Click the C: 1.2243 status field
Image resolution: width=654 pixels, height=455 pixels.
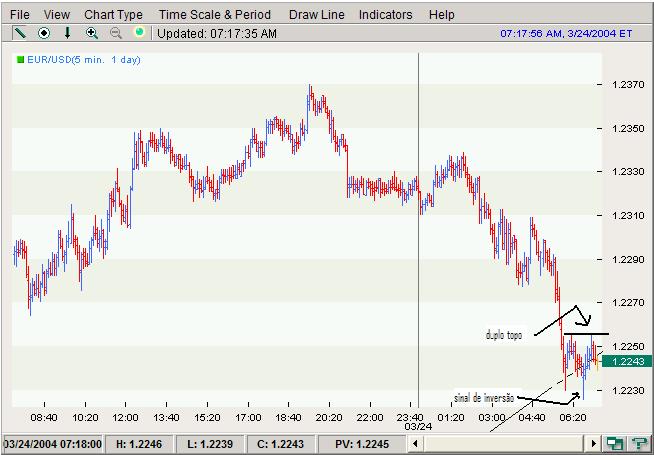[281, 444]
